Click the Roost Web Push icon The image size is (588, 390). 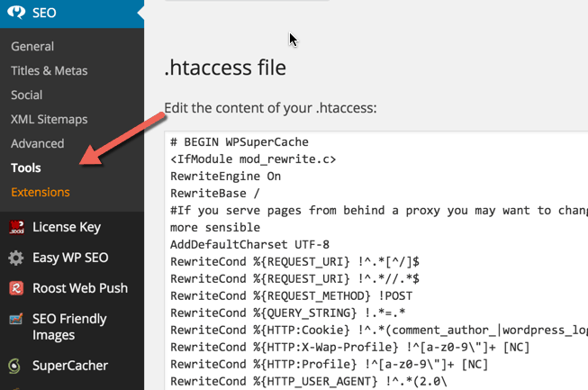tap(16, 288)
